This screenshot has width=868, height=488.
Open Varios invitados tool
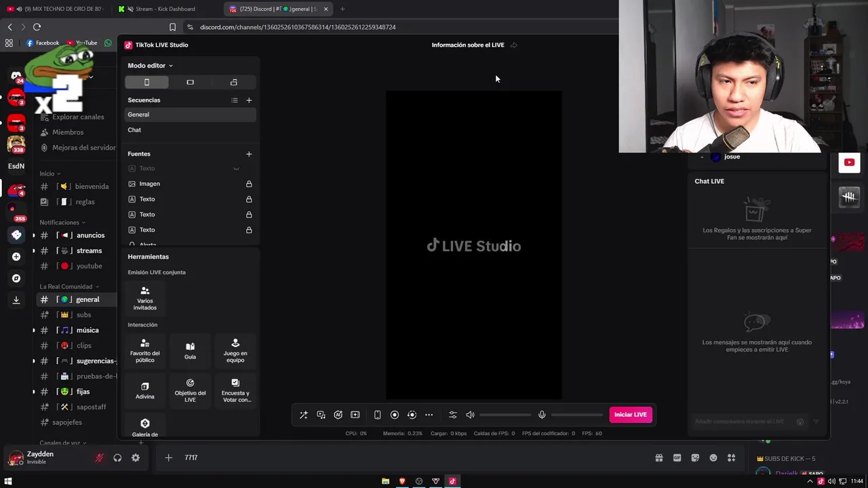(x=144, y=298)
